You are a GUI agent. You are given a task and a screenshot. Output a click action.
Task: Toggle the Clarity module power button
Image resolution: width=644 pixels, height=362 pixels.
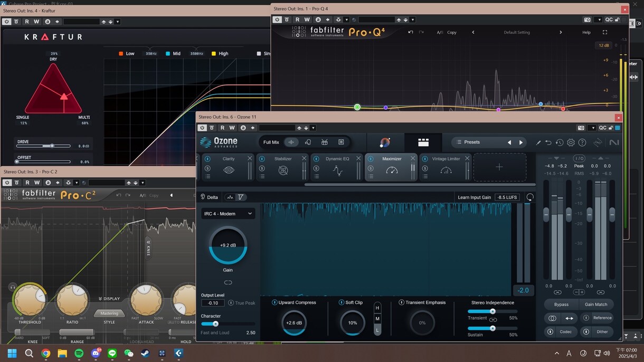pos(207,159)
